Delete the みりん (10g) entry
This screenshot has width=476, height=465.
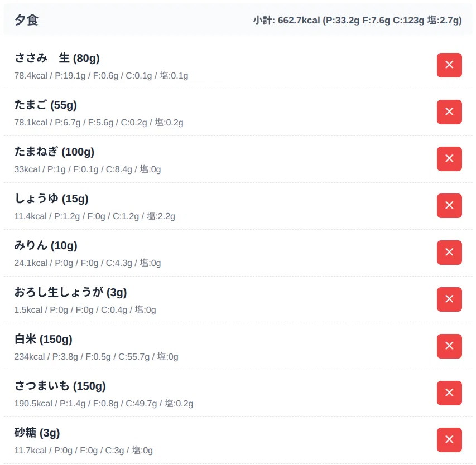click(x=449, y=253)
